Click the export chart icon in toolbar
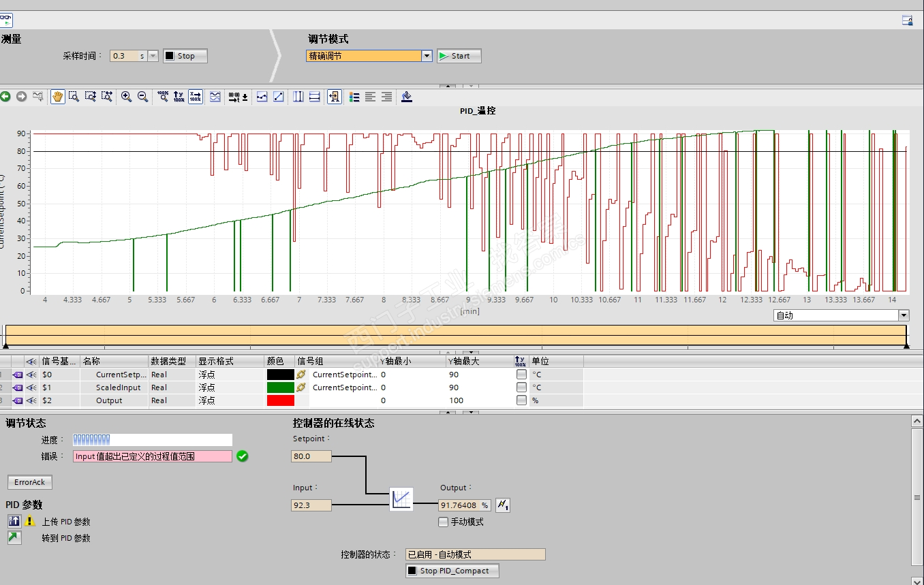Viewport: 924px width, 585px height. point(407,97)
